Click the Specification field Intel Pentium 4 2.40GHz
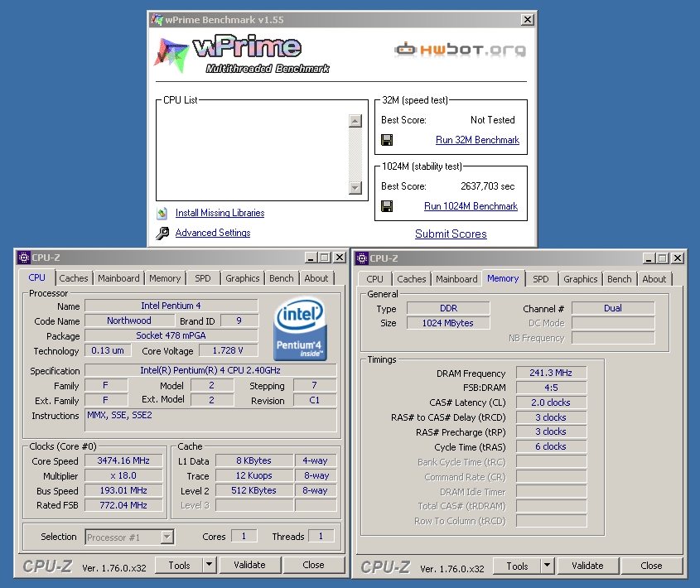The image size is (700, 588). pyautogui.click(x=210, y=370)
